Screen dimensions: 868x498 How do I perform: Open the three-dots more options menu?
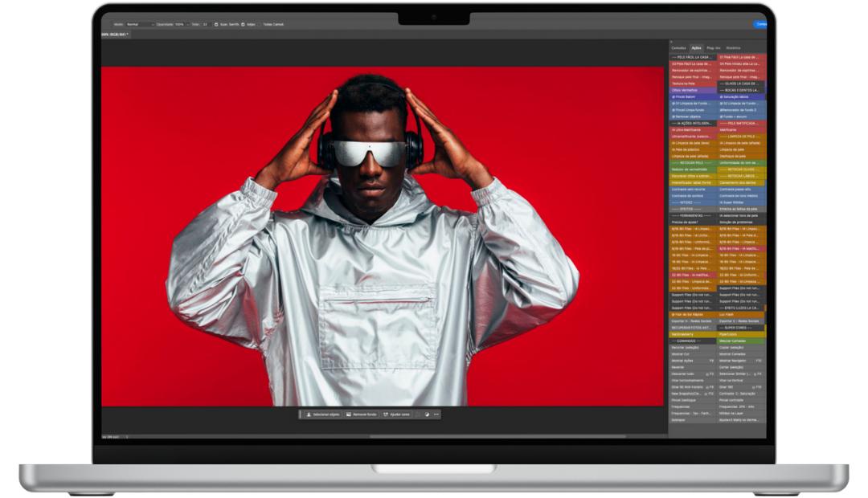[x=436, y=414]
